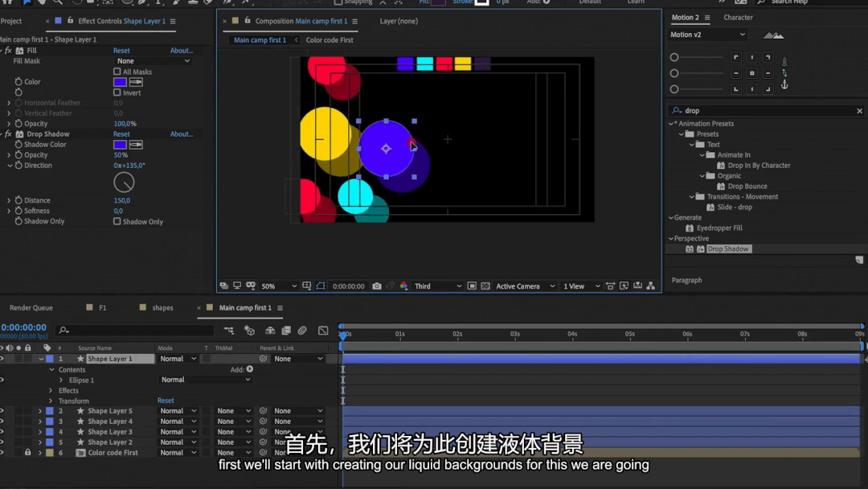
Task: Clear the effects search field with X
Action: [x=859, y=111]
